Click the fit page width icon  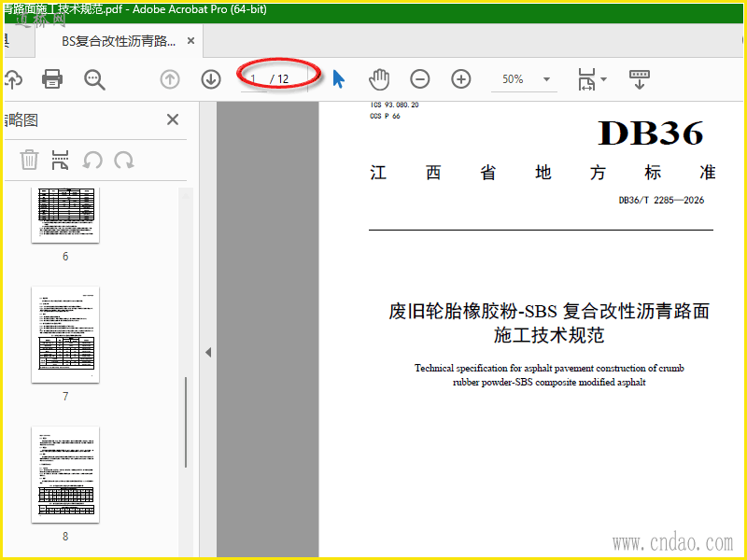point(586,79)
